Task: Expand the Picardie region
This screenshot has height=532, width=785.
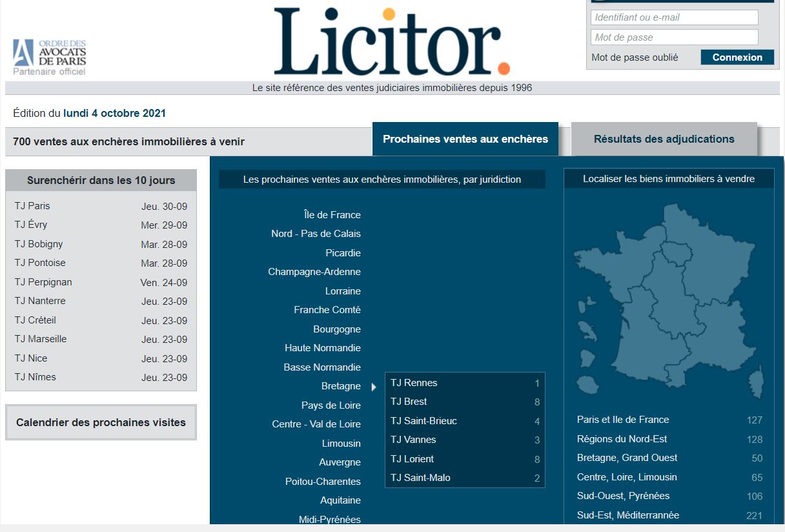Action: tap(343, 253)
